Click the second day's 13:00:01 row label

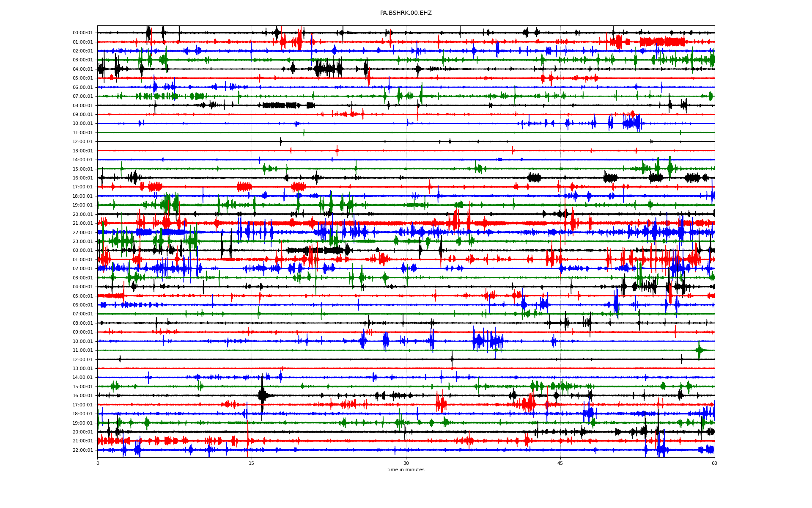(82, 368)
